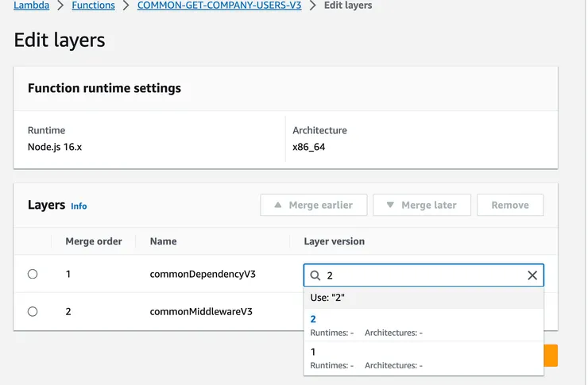Click the Merge order column header

pos(94,241)
